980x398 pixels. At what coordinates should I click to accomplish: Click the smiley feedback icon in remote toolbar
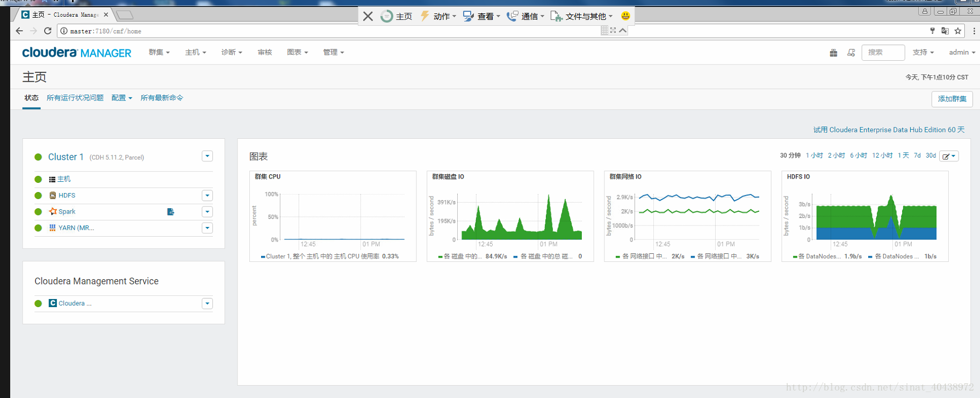[625, 16]
